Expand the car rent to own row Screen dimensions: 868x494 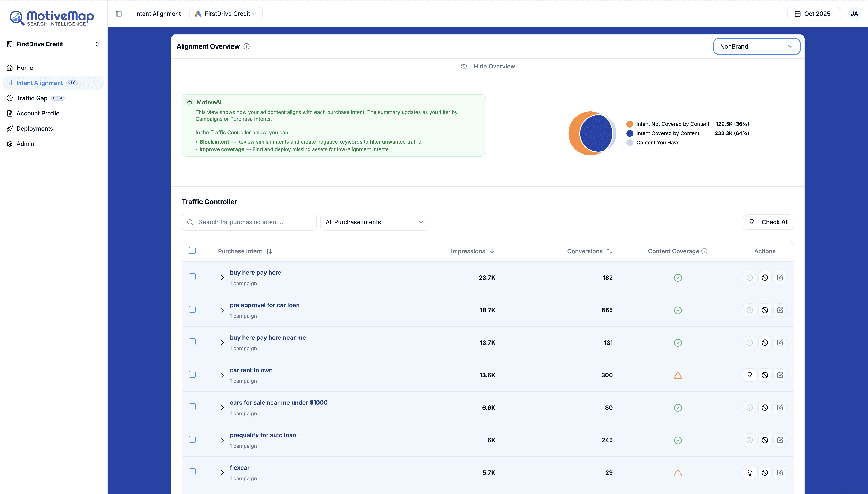click(x=222, y=375)
